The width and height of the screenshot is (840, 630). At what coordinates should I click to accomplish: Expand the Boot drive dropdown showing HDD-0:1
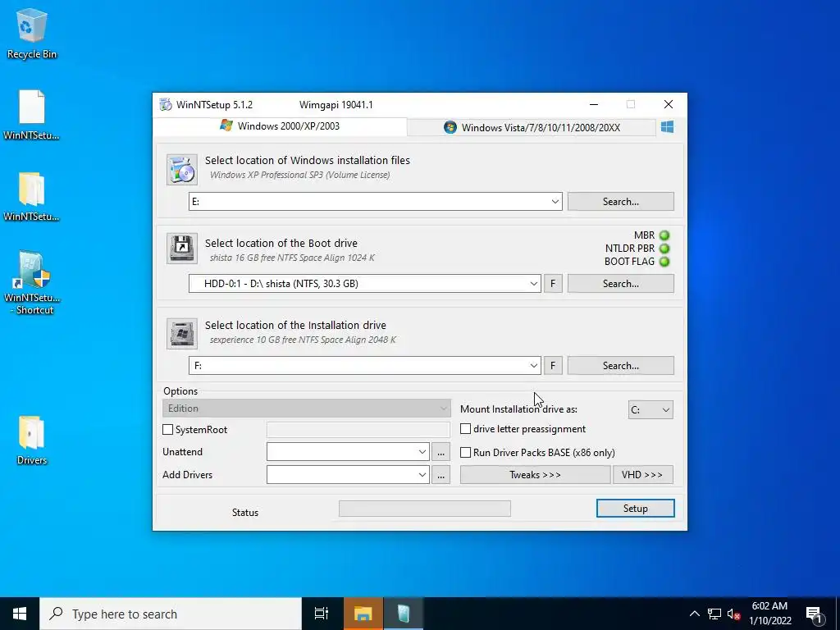[533, 283]
